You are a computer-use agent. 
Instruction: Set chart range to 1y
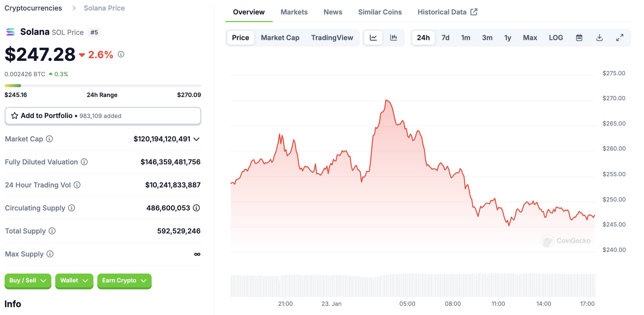508,38
